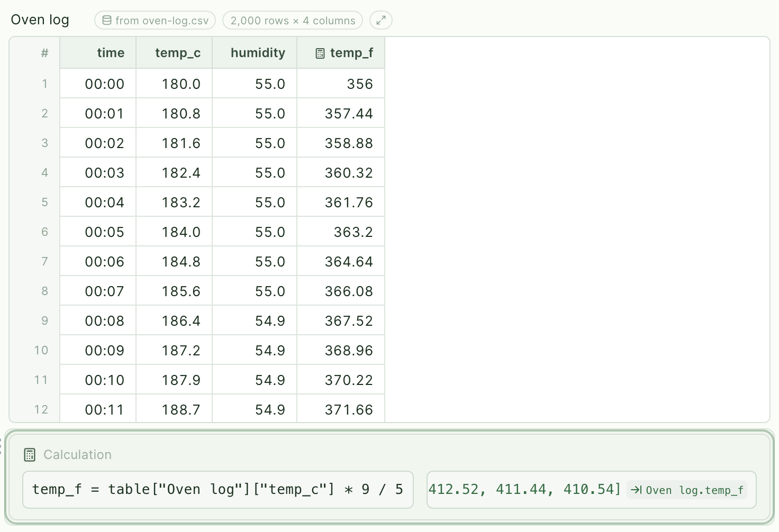This screenshot has height=532, width=779.
Task: Click the temp_c cell 183.2
Action: point(174,202)
